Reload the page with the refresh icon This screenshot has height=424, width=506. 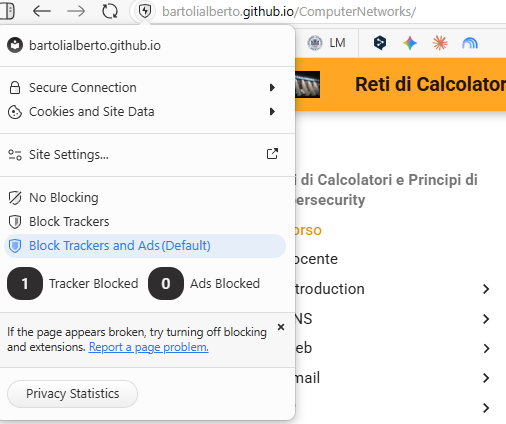click(x=110, y=11)
